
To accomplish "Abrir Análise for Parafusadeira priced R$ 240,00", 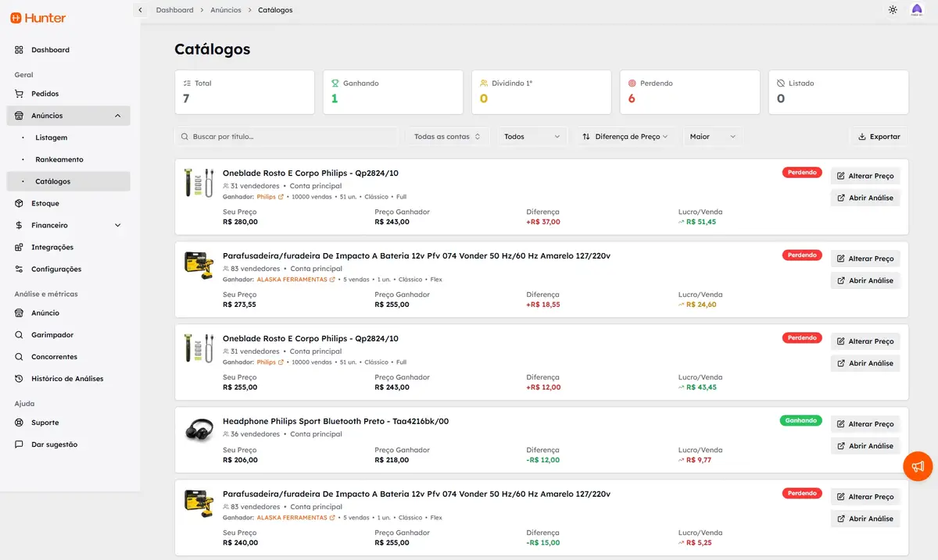I will [865, 519].
